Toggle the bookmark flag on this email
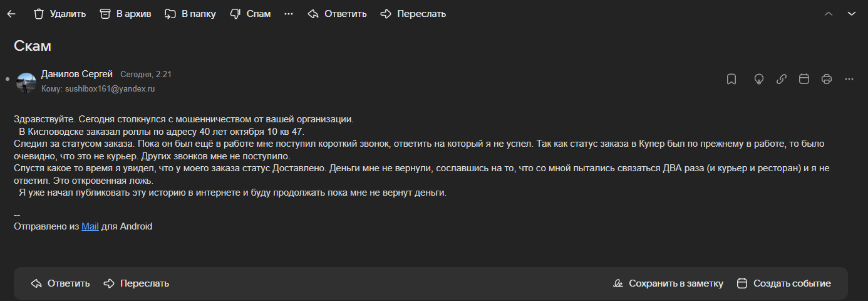The width and height of the screenshot is (868, 301). click(731, 79)
